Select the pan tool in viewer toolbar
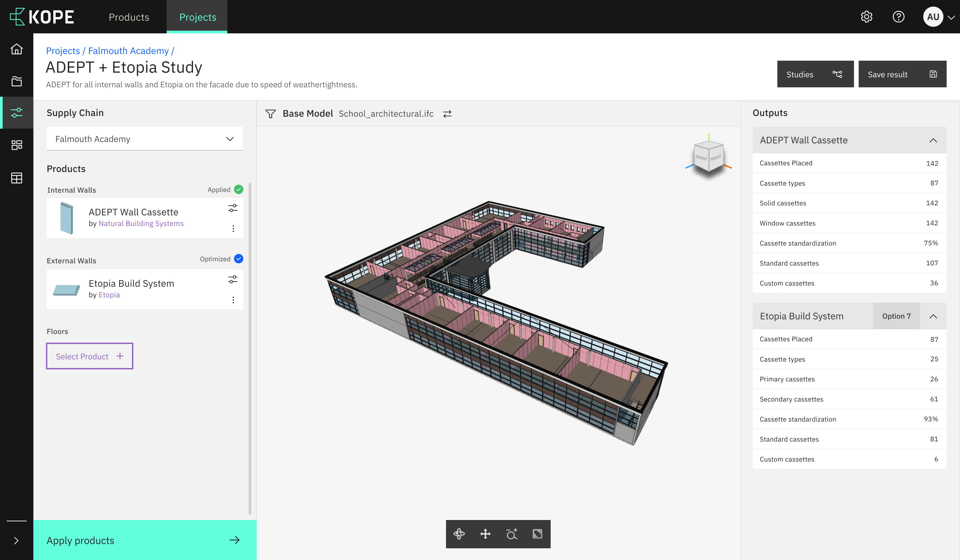The height and width of the screenshot is (560, 960). point(485,534)
